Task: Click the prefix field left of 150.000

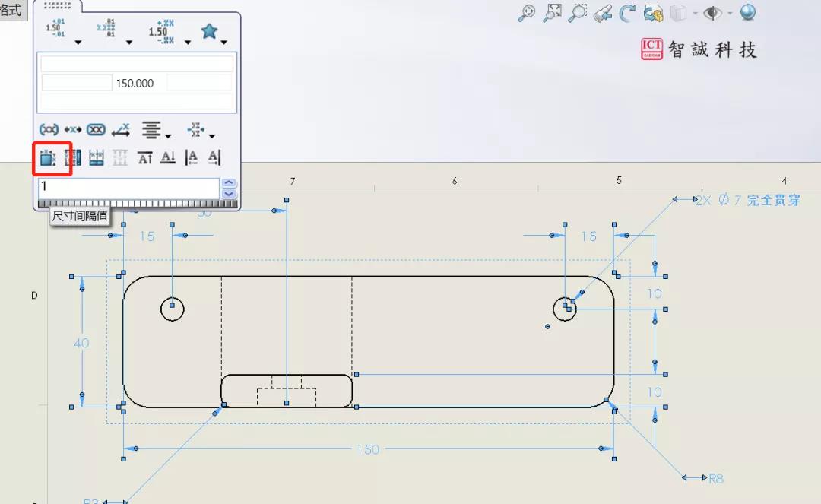Action: 77,83
